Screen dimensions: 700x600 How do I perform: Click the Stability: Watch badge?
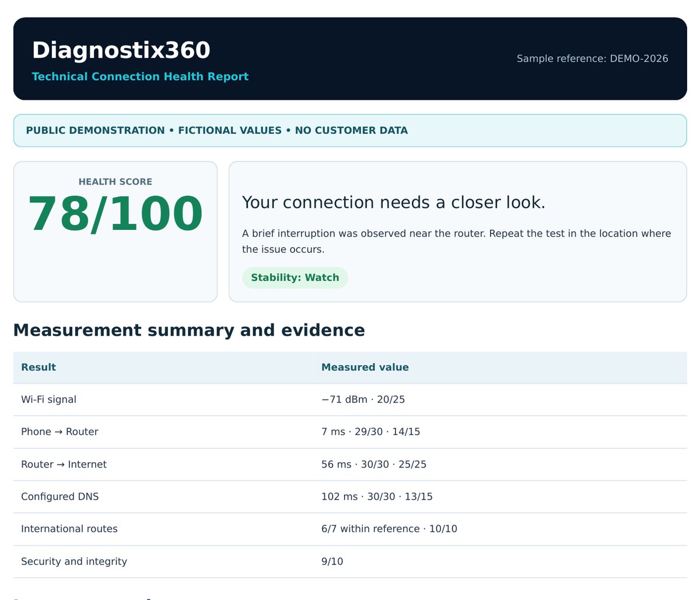(295, 278)
